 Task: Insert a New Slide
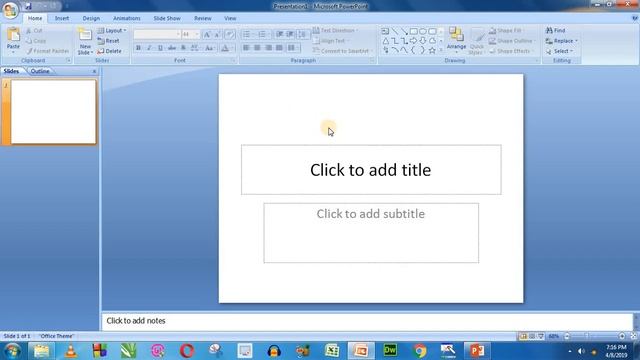85,41
